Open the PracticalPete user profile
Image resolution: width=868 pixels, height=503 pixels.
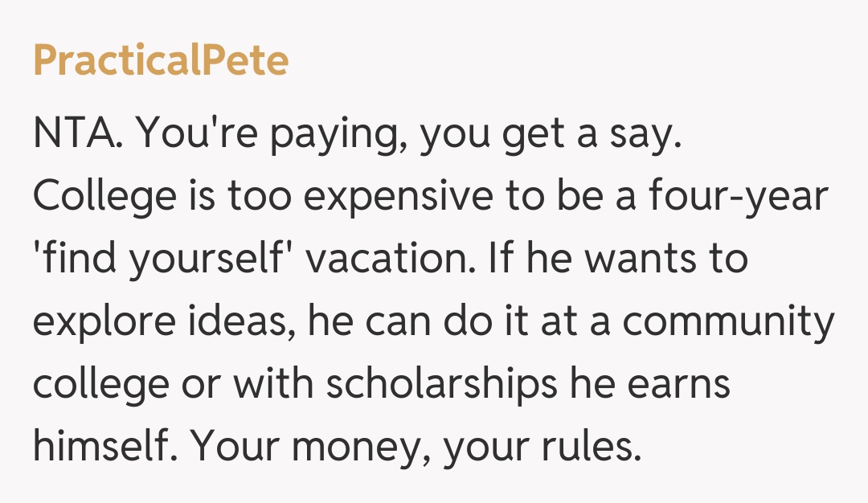[x=161, y=60]
